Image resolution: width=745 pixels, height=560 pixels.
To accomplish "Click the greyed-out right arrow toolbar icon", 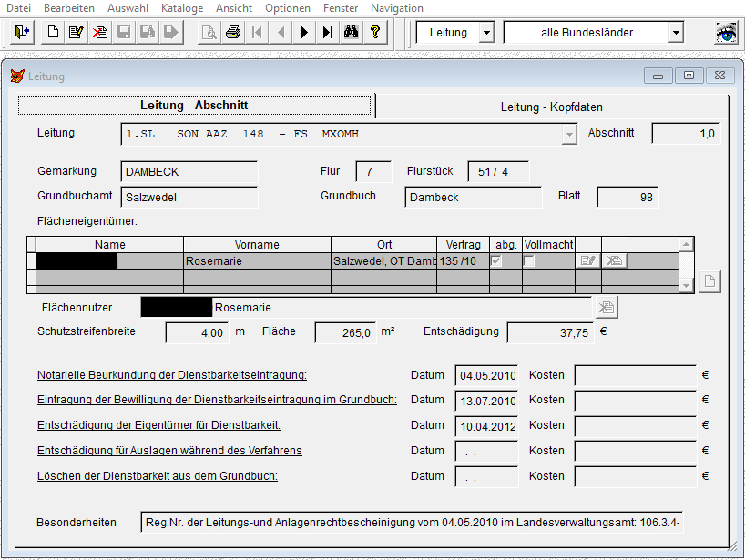I will pos(171,32).
